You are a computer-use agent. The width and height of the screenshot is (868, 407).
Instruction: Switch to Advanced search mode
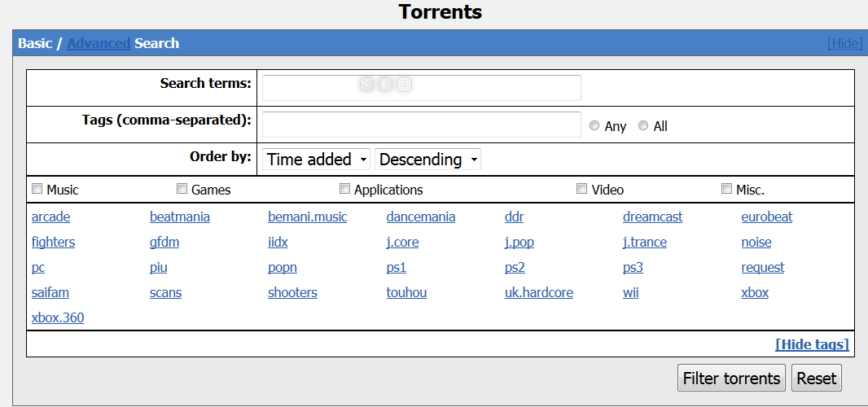(x=99, y=43)
